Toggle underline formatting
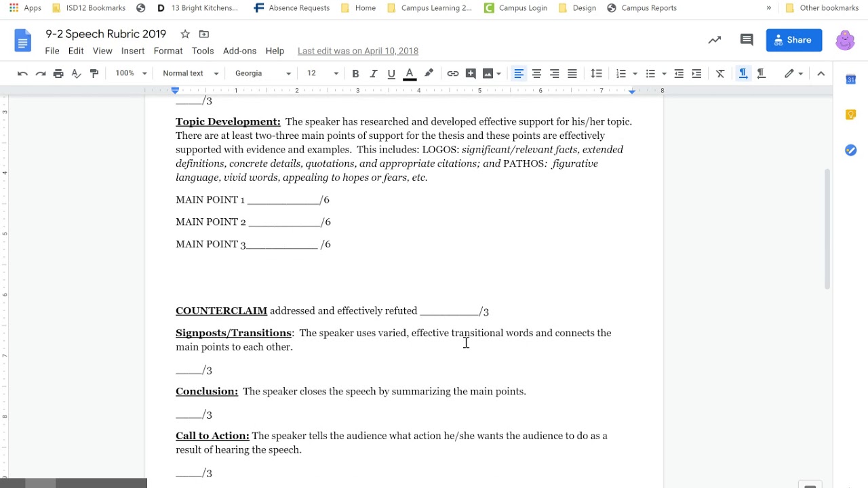The image size is (868, 488). click(x=391, y=73)
